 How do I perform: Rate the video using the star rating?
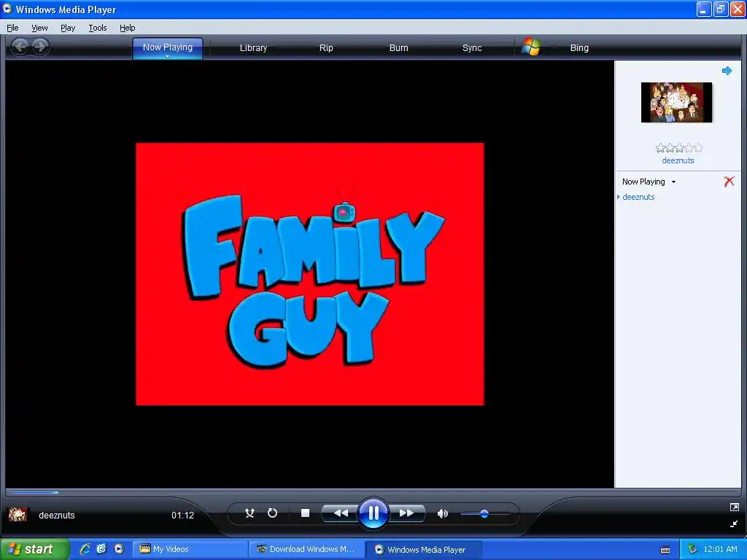679,148
